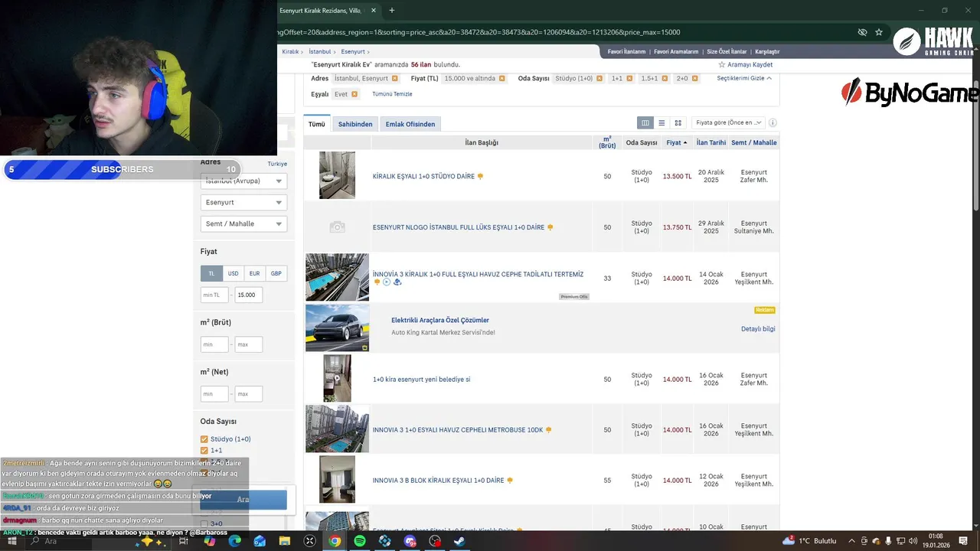Image resolution: width=980 pixels, height=551 pixels.
Task: Click the volume icon in system tray
Action: pos(913,541)
